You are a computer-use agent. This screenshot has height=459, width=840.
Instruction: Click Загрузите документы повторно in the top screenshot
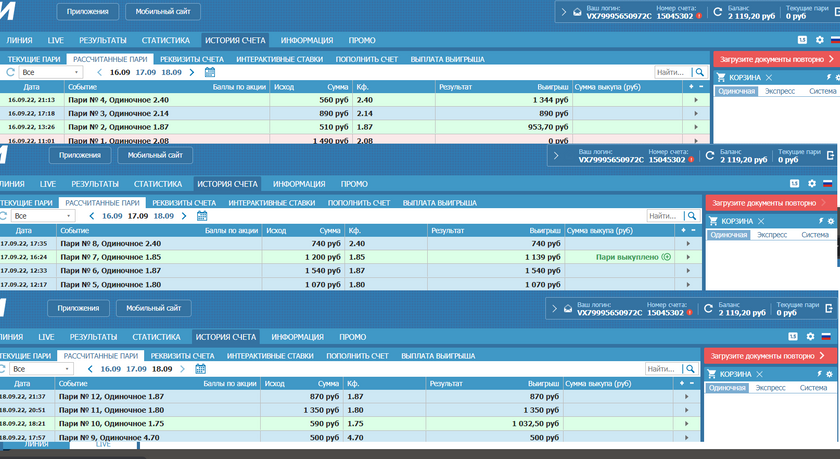pos(776,59)
